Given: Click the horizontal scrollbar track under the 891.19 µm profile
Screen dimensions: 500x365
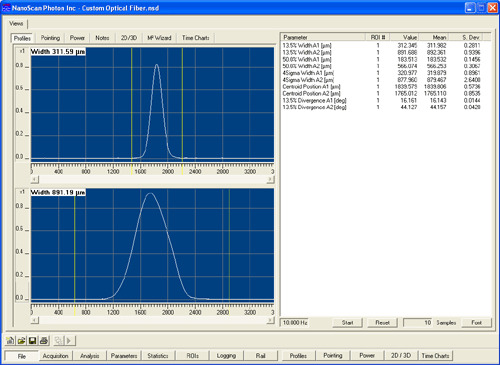Looking at the screenshot, I should pyautogui.click(x=153, y=320).
